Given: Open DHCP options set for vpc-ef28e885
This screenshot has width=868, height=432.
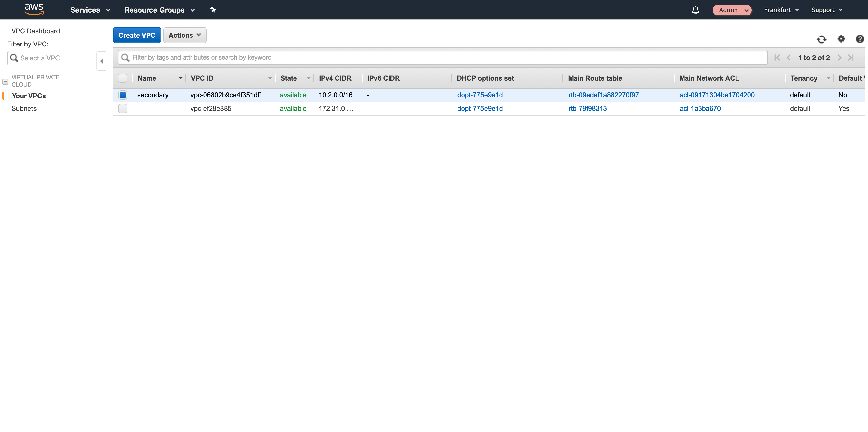Looking at the screenshot, I should [480, 109].
